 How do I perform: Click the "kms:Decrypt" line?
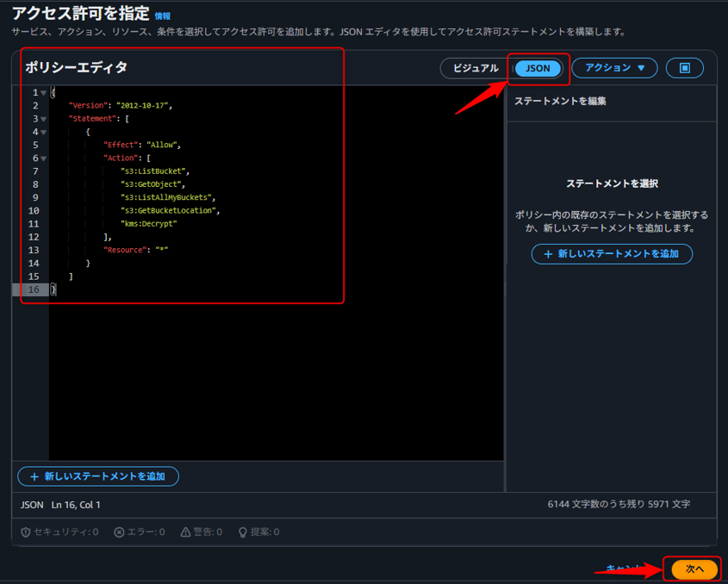point(148,224)
